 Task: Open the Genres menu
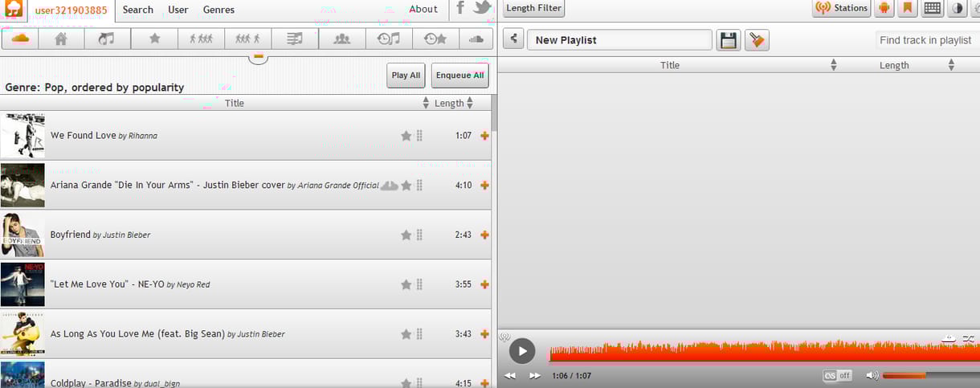218,10
